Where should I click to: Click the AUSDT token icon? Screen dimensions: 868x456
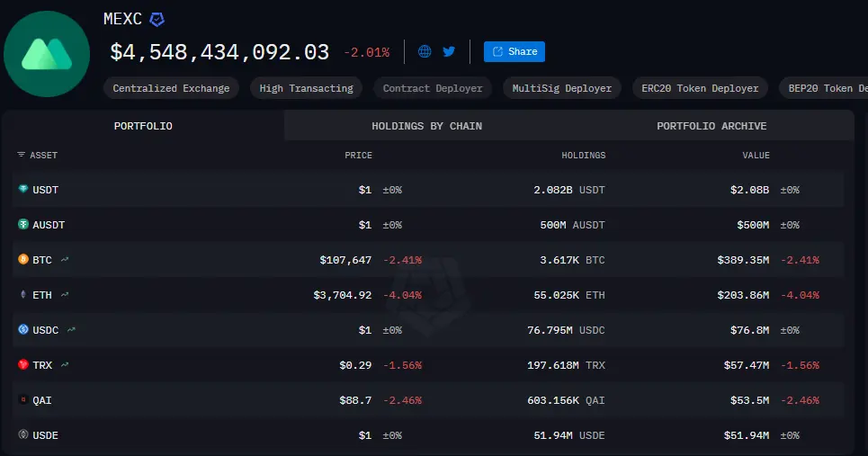click(x=23, y=225)
